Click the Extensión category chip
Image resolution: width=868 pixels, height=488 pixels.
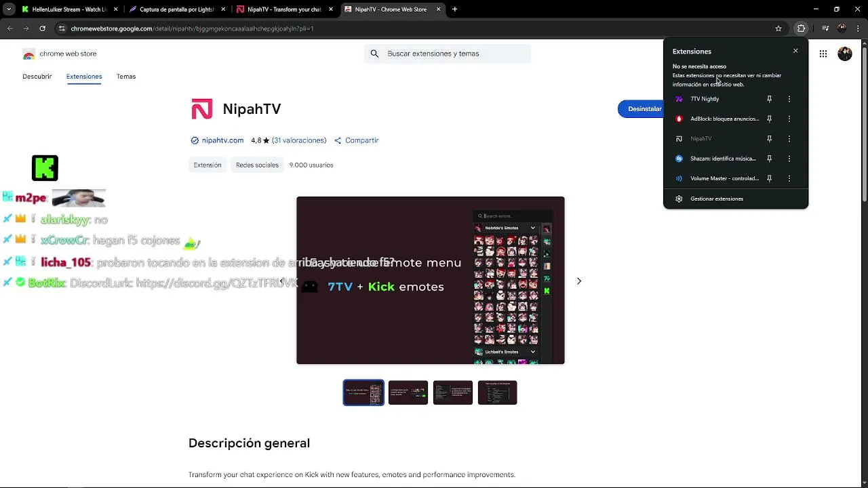[208, 165]
